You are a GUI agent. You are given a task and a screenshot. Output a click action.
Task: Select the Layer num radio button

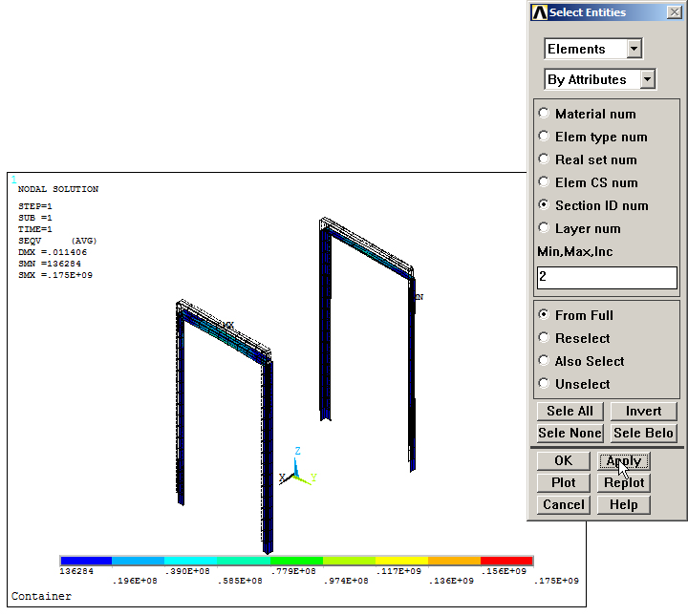tap(545, 228)
